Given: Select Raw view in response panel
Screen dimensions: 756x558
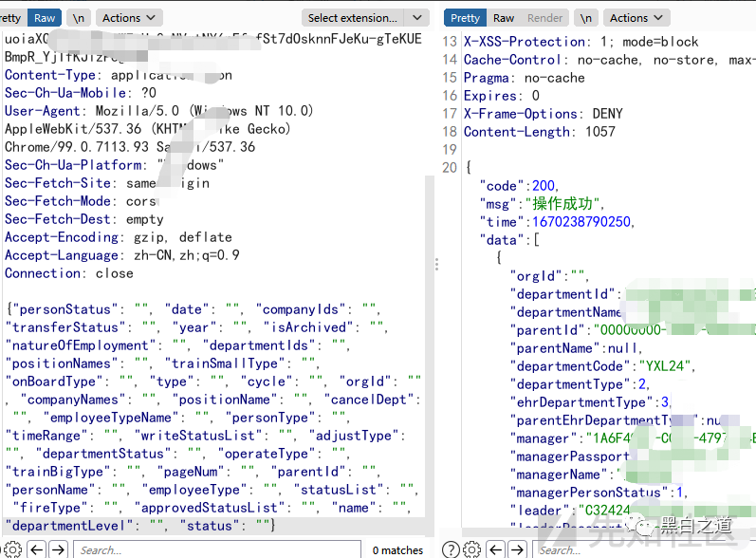Looking at the screenshot, I should (x=504, y=18).
